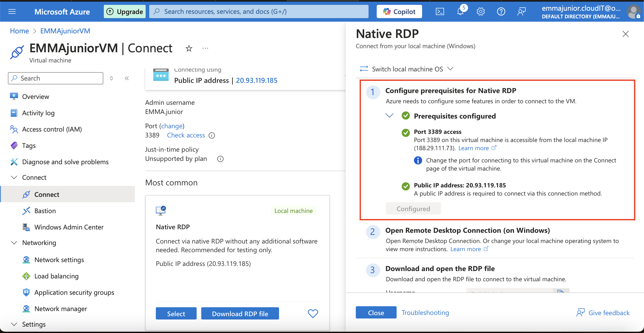644x333 pixels.
Task: Click the Native RDP card monitor icon
Action: 161,211
